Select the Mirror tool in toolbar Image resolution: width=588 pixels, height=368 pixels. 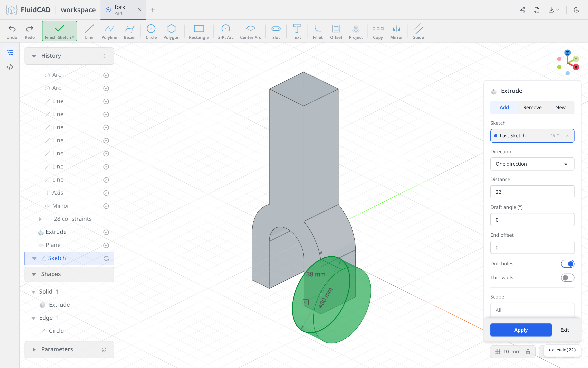pos(396,32)
